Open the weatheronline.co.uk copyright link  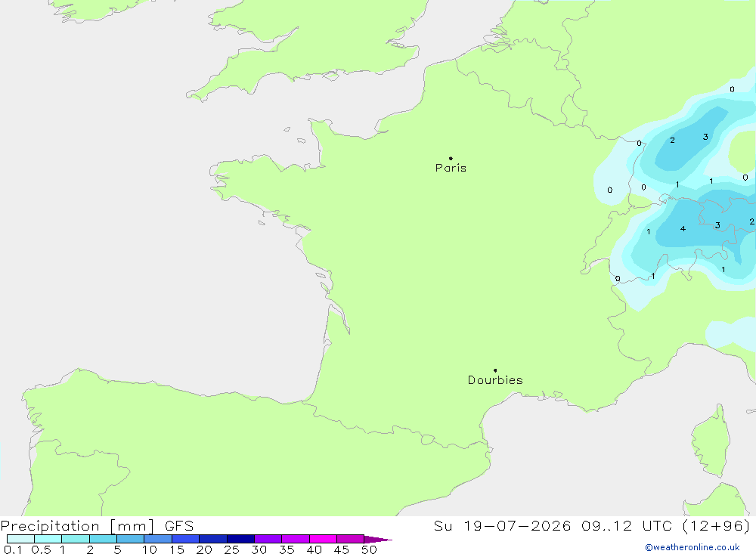[692, 547]
